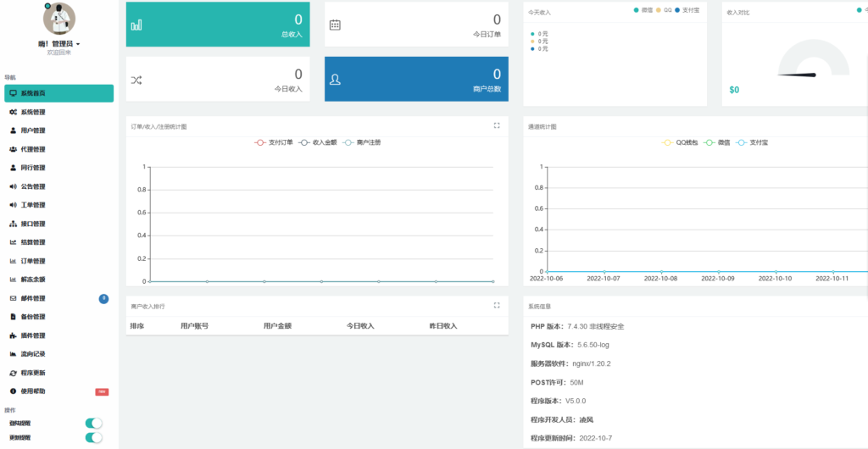Toggle 商户注册 series in chart legend

point(361,142)
